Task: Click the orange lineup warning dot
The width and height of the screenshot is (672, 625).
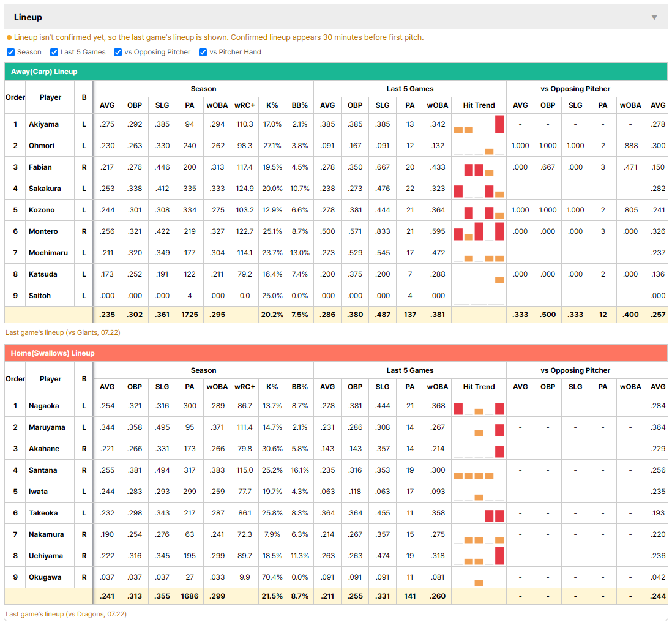Action: pos(9,37)
